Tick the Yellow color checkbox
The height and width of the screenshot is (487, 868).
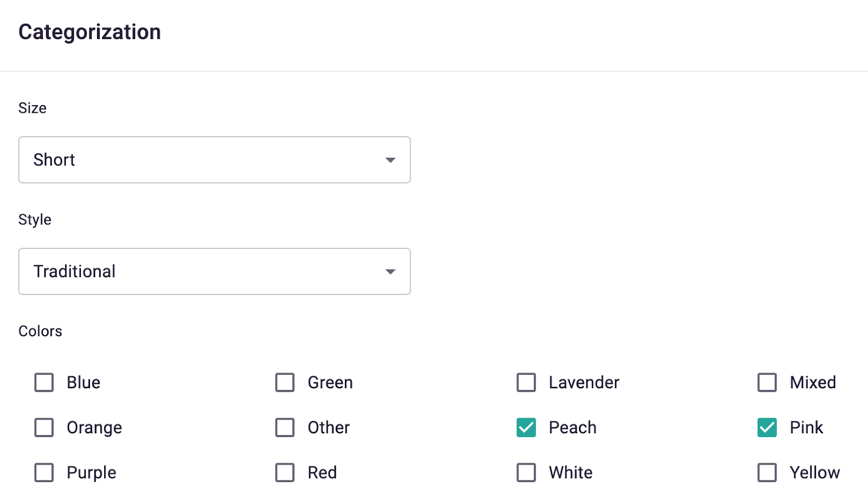click(767, 472)
